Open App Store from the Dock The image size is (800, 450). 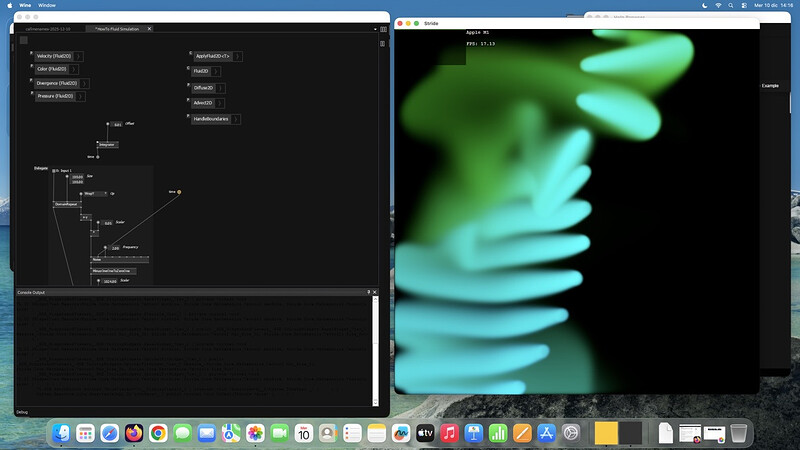tap(546, 433)
